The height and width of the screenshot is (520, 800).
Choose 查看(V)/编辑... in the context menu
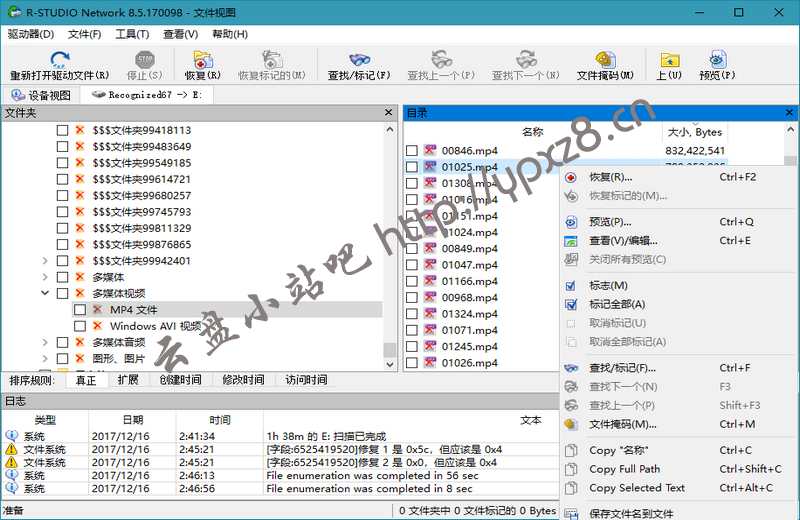point(678,241)
